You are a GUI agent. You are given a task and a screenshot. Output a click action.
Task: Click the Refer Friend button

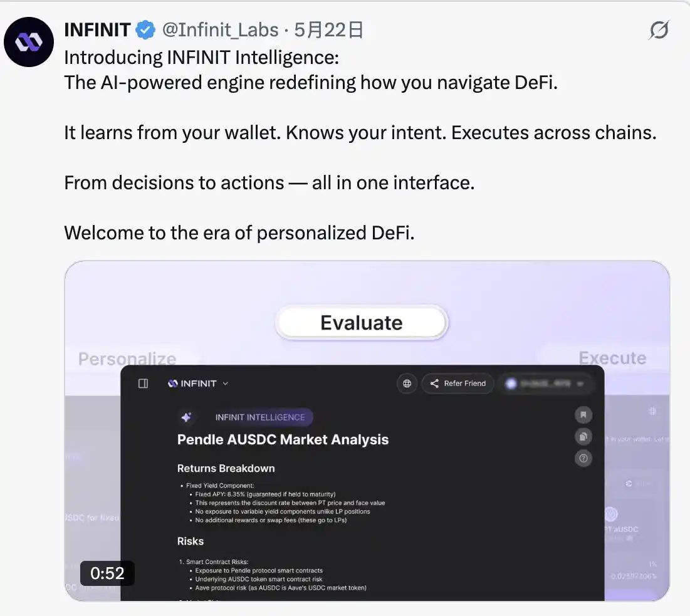coord(457,384)
